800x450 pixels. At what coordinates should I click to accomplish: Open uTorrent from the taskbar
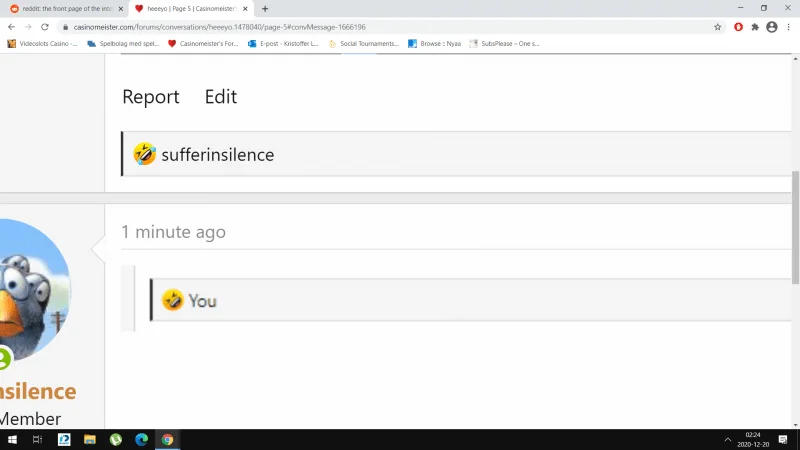[x=116, y=439]
